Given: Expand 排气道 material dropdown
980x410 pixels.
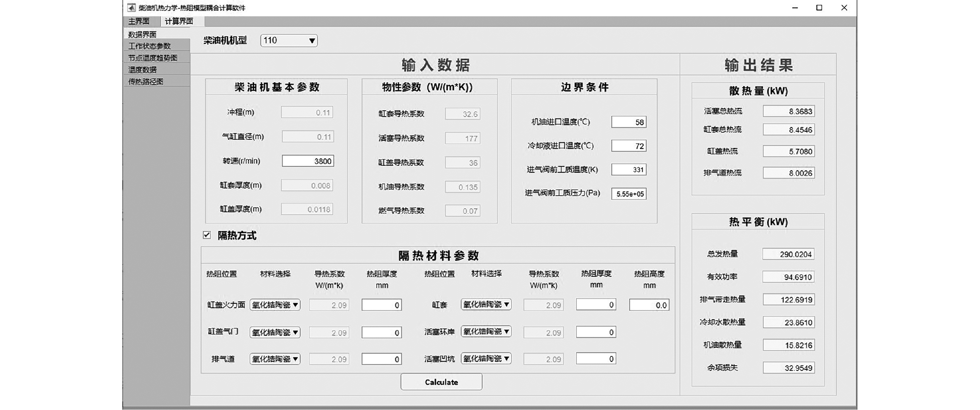Looking at the screenshot, I should (x=275, y=359).
